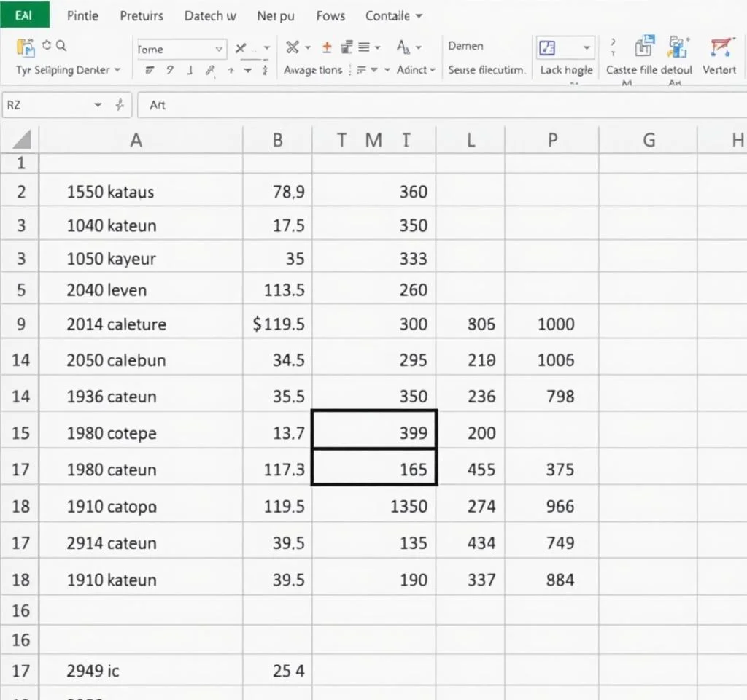The height and width of the screenshot is (700, 747).
Task: Click the Avvage tions button
Action: [312, 70]
